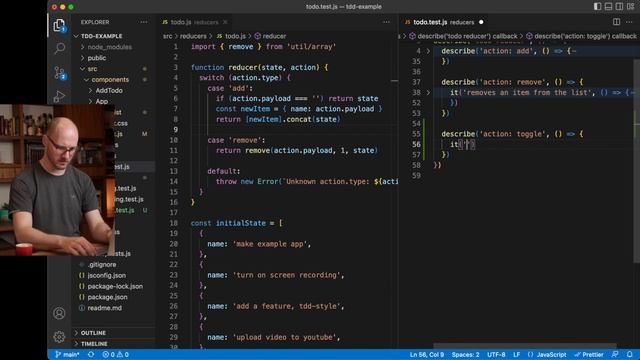Expand the AddTodo folder

(x=109, y=91)
